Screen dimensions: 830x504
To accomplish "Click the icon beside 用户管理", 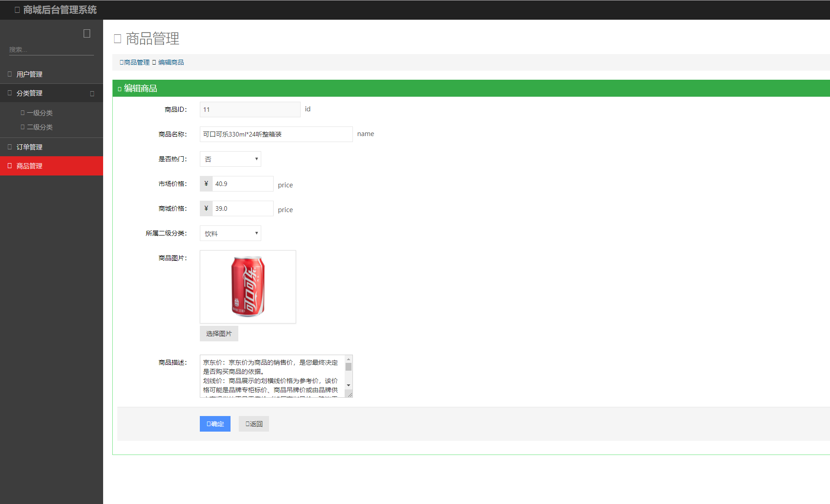I will (x=10, y=74).
